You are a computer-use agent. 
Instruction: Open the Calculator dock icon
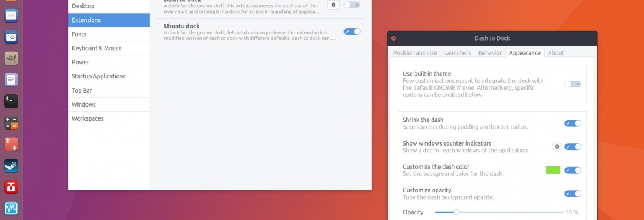pos(11,123)
